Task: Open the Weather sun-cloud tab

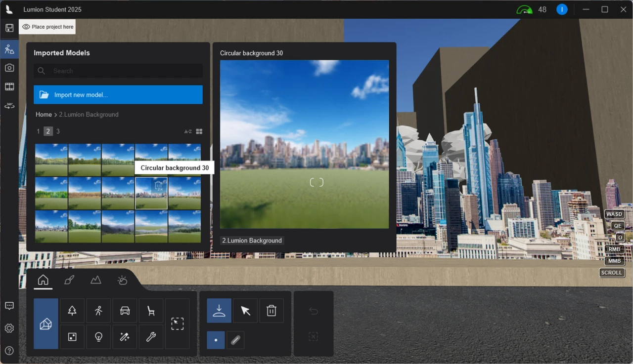Action: coord(122,280)
